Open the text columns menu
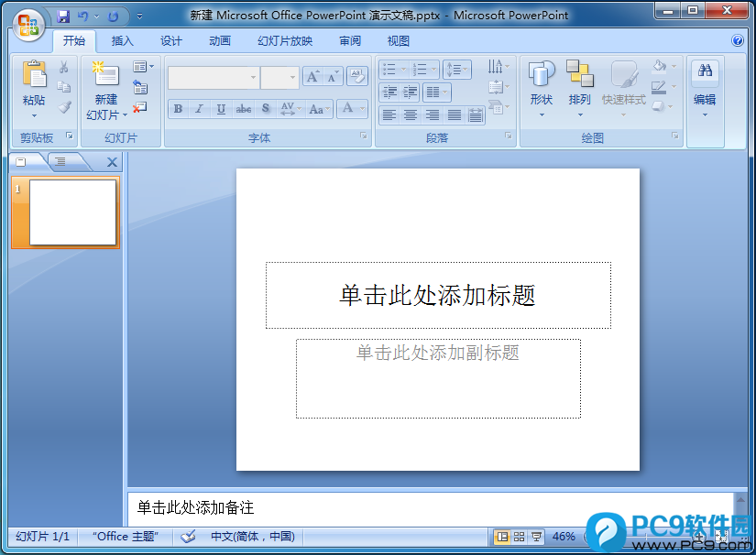 tap(437, 92)
